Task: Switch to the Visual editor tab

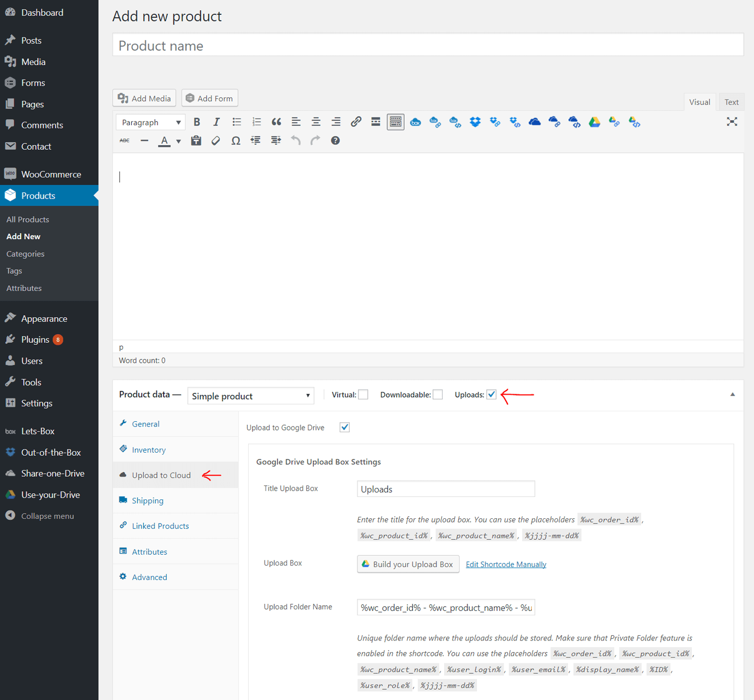Action: point(700,102)
